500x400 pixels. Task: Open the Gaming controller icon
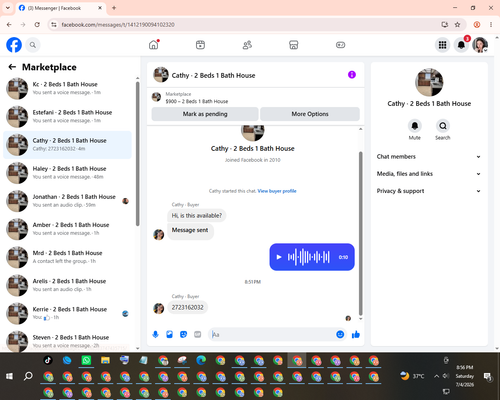(x=340, y=45)
